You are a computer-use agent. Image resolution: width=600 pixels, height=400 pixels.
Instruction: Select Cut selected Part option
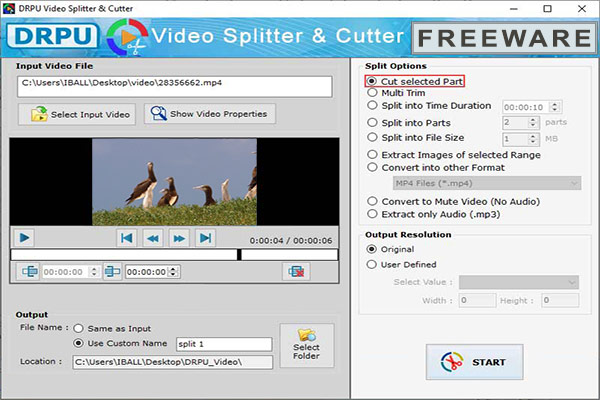(x=415, y=81)
